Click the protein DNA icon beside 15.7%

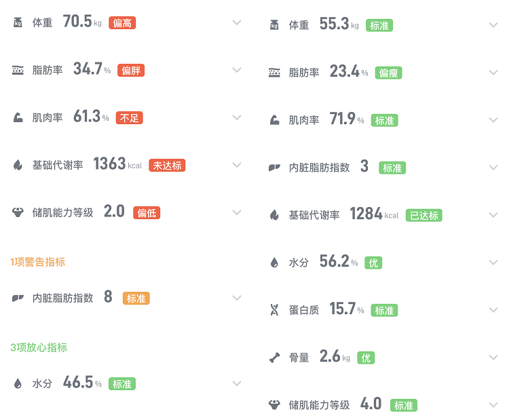tap(275, 309)
